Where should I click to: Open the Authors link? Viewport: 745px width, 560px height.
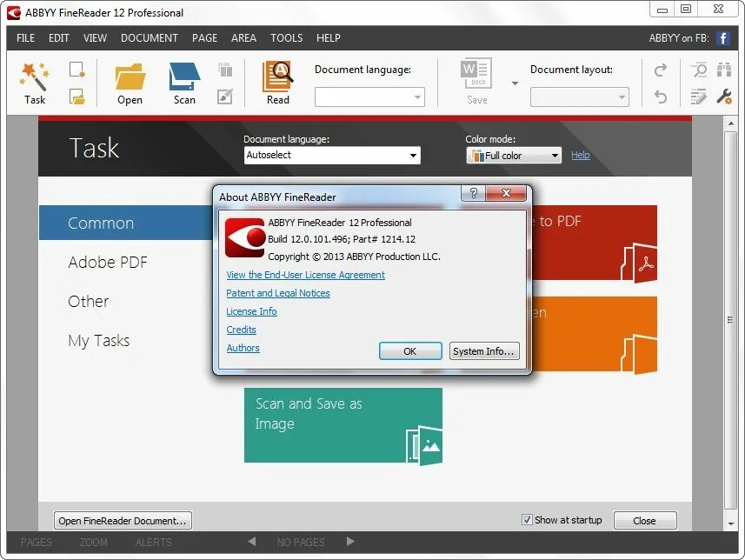[243, 348]
